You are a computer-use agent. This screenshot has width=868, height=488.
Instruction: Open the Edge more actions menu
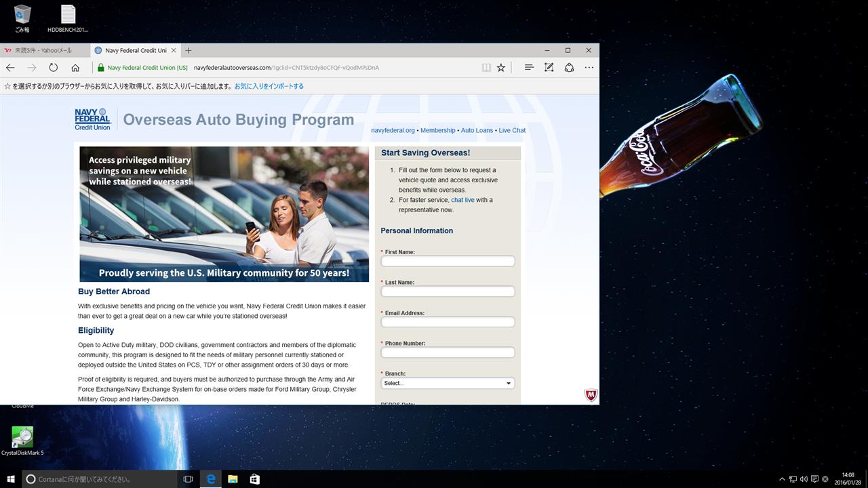(589, 68)
